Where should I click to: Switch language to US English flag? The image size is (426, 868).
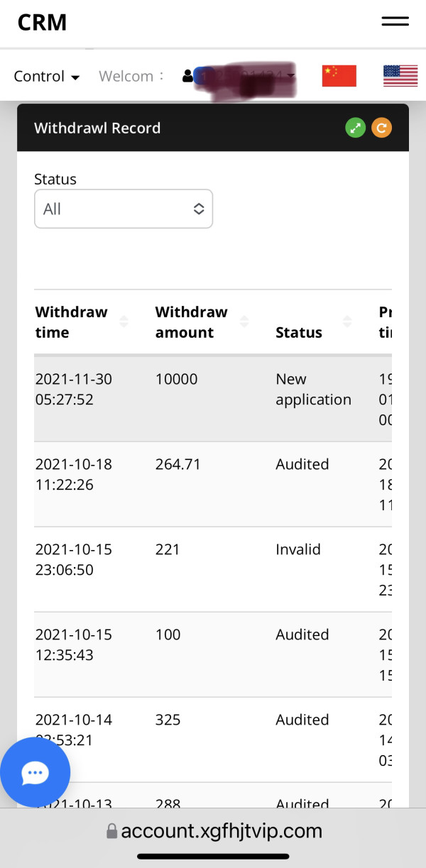coord(400,75)
